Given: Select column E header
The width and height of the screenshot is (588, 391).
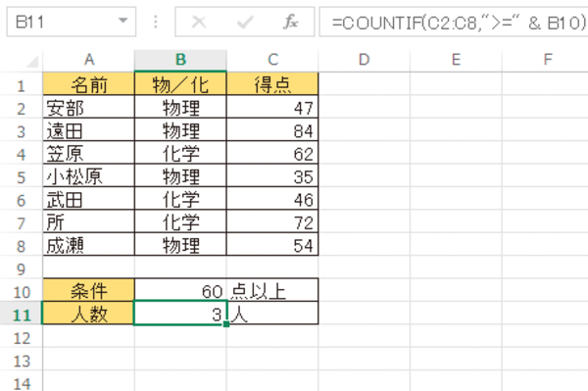Looking at the screenshot, I should 456,60.
